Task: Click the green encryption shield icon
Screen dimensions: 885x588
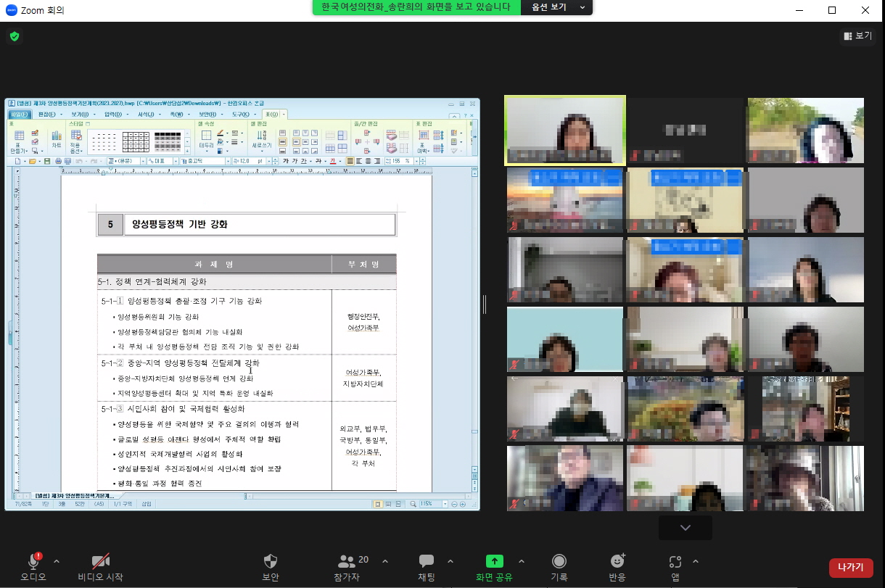Action: [x=15, y=36]
